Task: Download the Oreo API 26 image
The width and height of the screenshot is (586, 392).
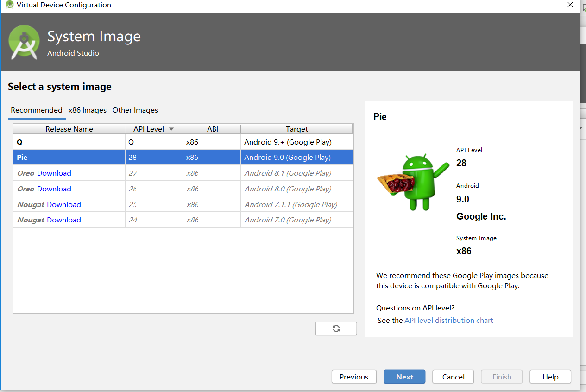Action: [54, 189]
